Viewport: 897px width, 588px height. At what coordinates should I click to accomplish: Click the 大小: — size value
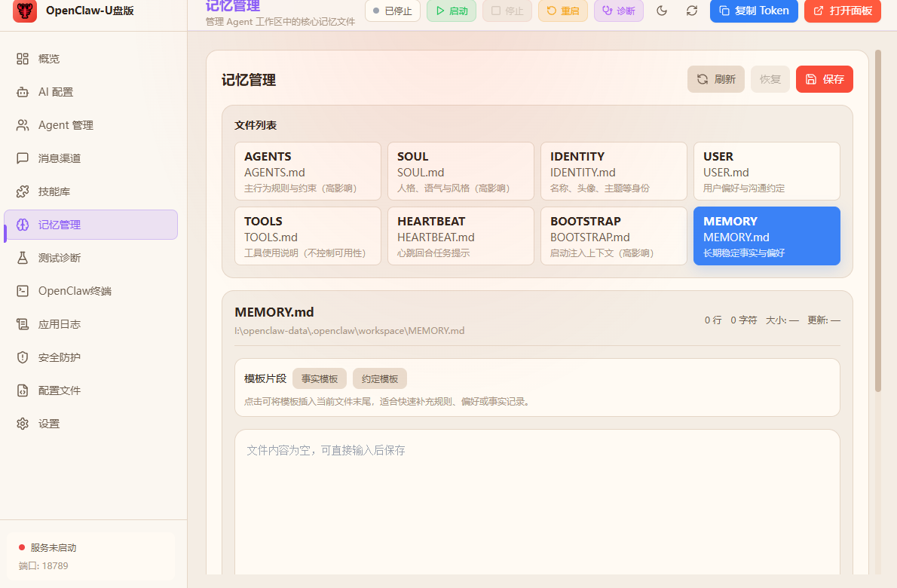(782, 320)
